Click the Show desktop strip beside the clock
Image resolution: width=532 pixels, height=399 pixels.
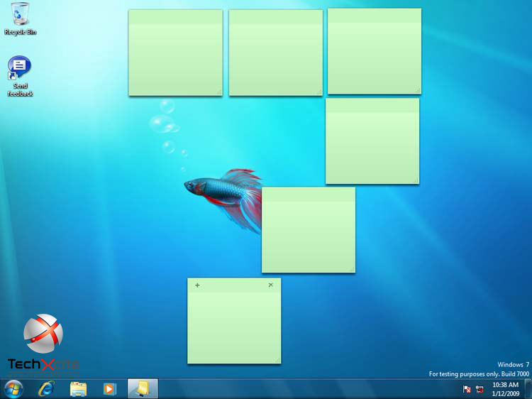click(x=528, y=389)
